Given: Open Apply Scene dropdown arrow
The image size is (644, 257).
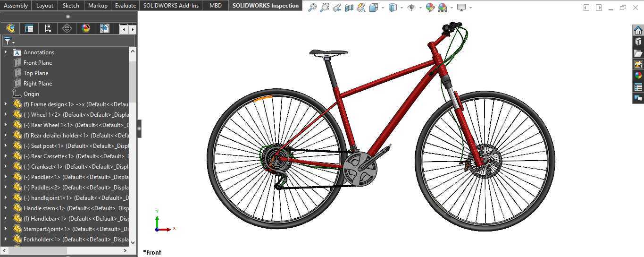Looking at the screenshot, I should tap(452, 8).
